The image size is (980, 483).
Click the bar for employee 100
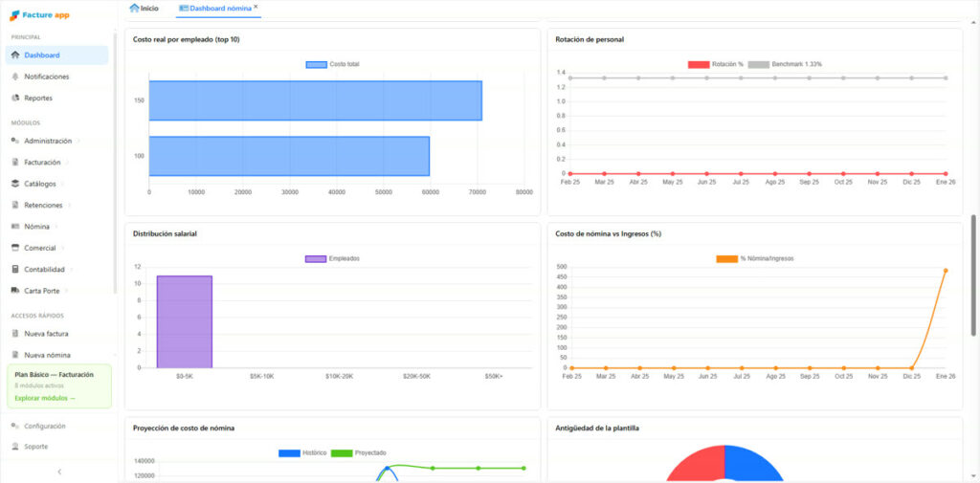[289, 156]
